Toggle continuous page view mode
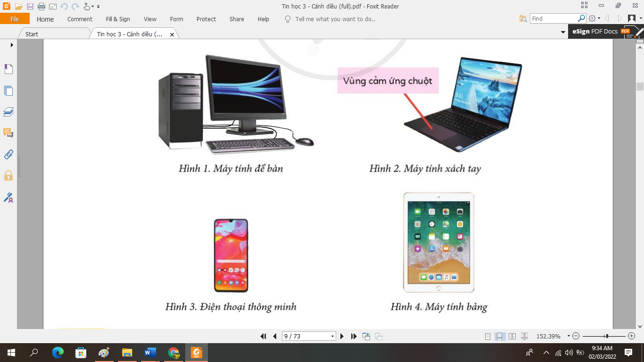The width and height of the screenshot is (644, 362). pyautogui.click(x=500, y=336)
